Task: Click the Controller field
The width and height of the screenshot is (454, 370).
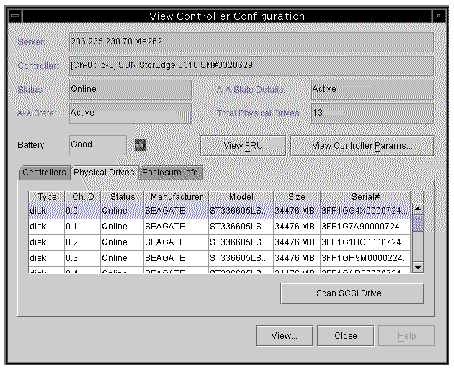Action: coord(251,65)
